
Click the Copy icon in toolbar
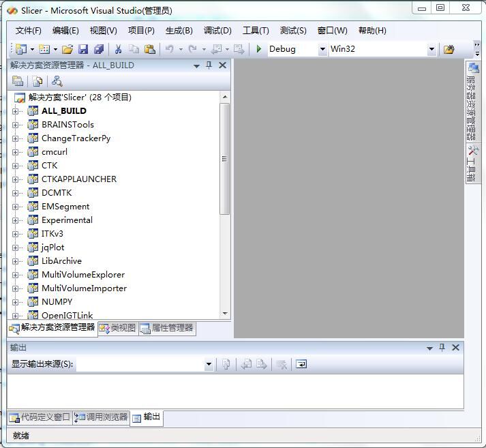click(134, 49)
